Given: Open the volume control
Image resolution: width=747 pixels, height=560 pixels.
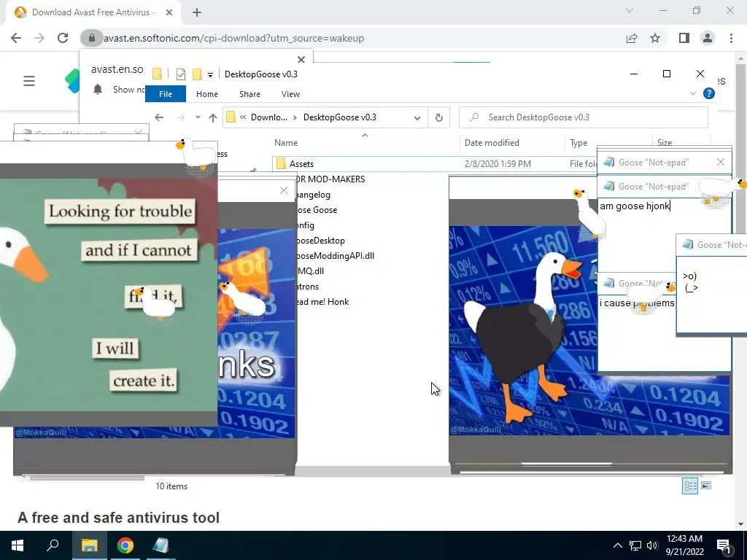Looking at the screenshot, I should [652, 545].
